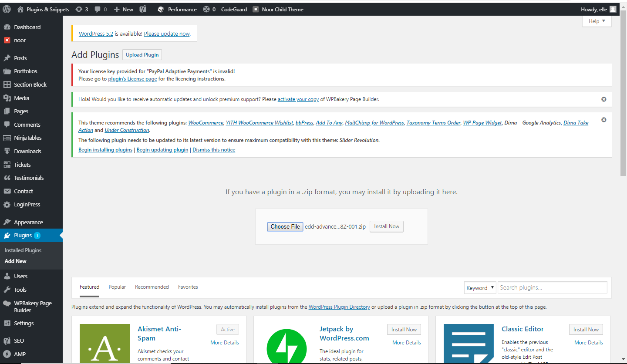Switch to the Featured plugins tab
The image size is (627, 364).
click(x=89, y=287)
